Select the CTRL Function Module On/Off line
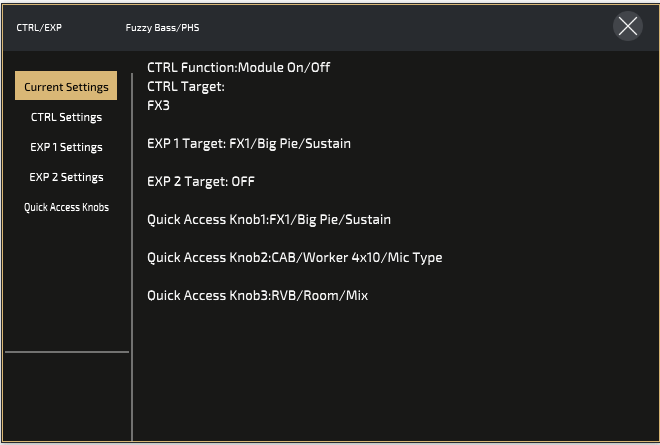Image resolution: width=660 pixels, height=445 pixels. pos(238,68)
